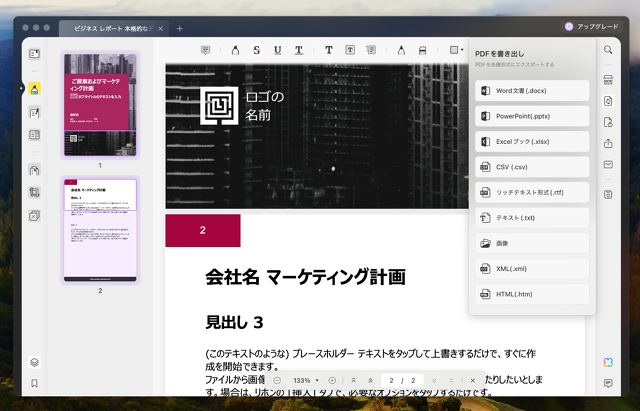Image resolution: width=640 pixels, height=411 pixels.
Task: Open protect PDF icon in right sidebar
Action: click(608, 122)
